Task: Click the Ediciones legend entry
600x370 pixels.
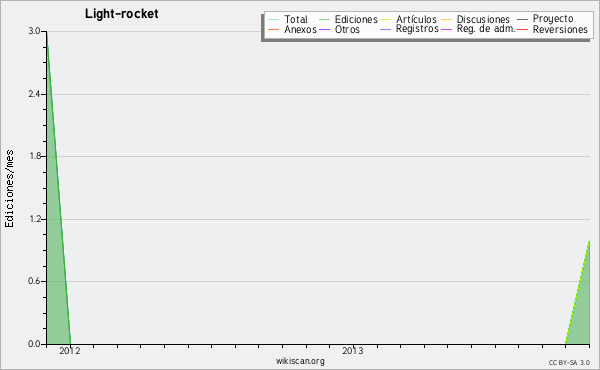Action: click(348, 19)
